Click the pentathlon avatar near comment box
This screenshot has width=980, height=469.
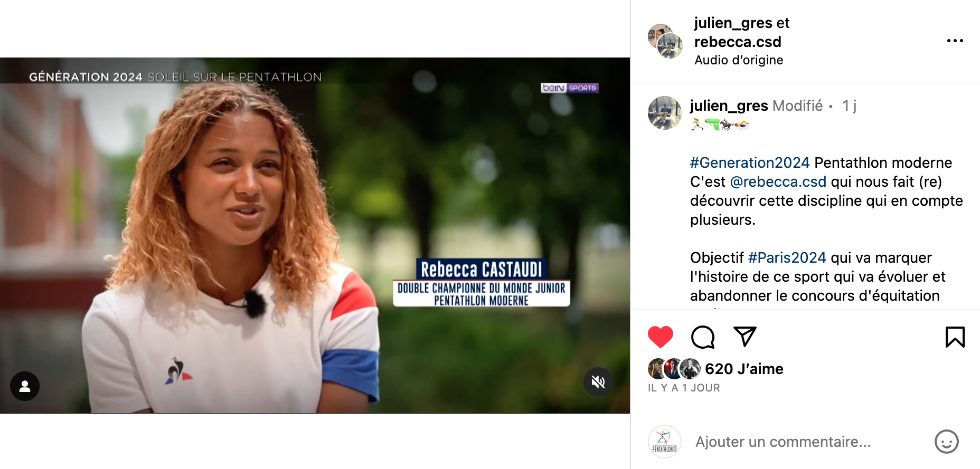point(664,442)
